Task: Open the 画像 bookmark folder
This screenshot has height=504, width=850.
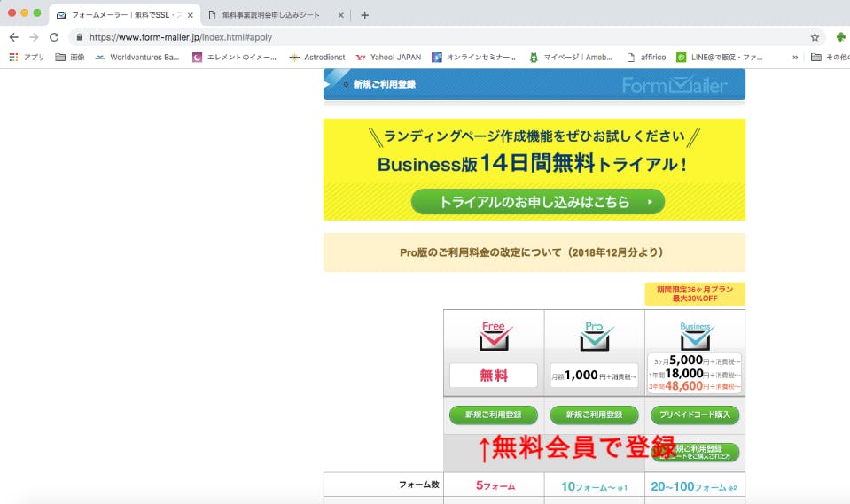Action: pos(70,57)
